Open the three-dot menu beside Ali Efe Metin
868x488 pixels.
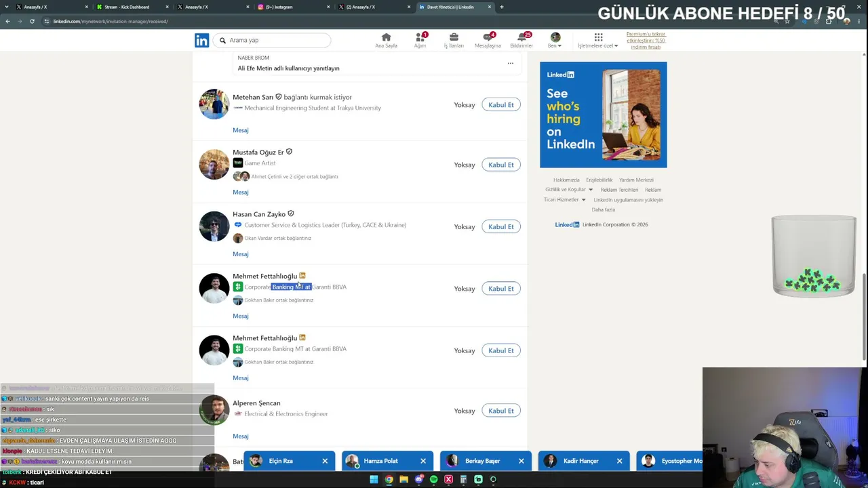pos(511,64)
